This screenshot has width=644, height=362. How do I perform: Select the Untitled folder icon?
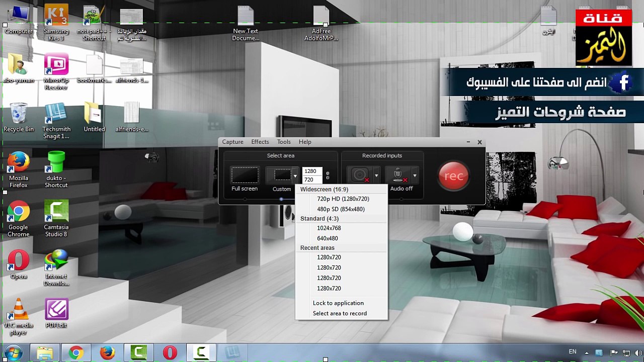pos(94,118)
